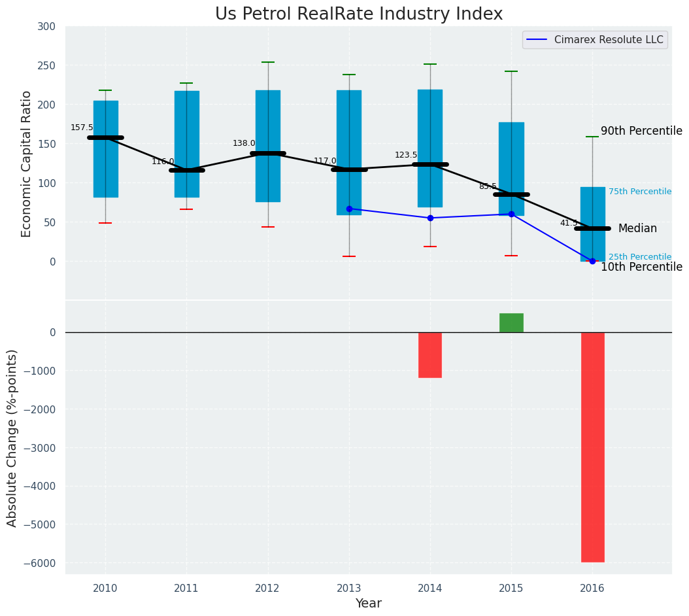Click the 2014 Cimarex blue data point

point(430,218)
